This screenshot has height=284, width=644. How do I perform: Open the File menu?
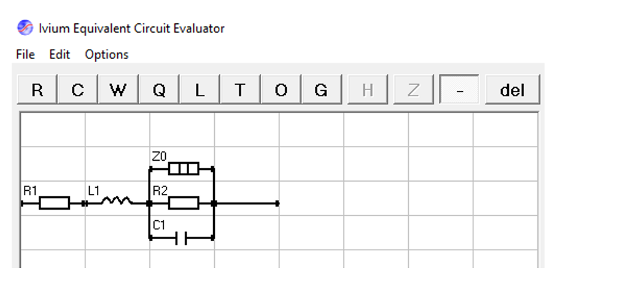coord(25,55)
